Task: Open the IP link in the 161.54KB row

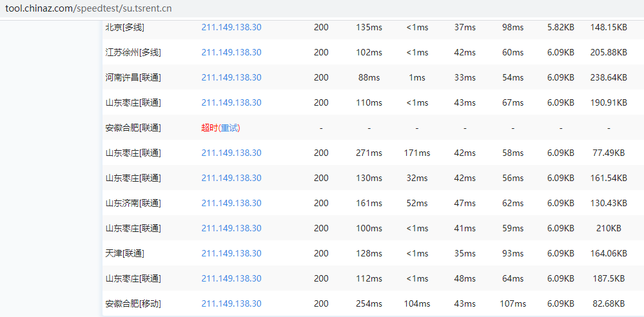Action: click(x=231, y=178)
